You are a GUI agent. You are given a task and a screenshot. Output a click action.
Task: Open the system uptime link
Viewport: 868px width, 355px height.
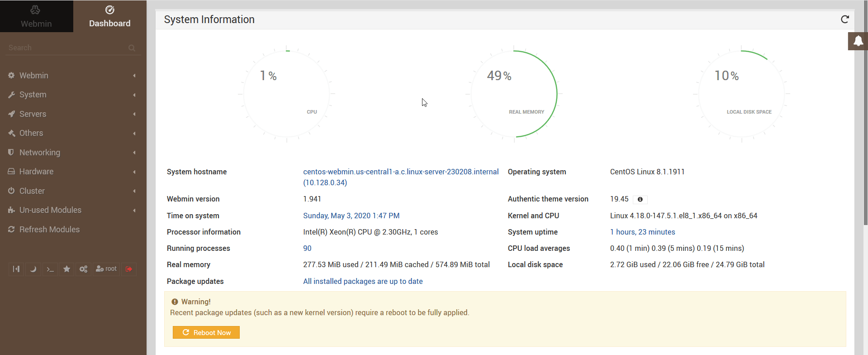click(x=642, y=232)
